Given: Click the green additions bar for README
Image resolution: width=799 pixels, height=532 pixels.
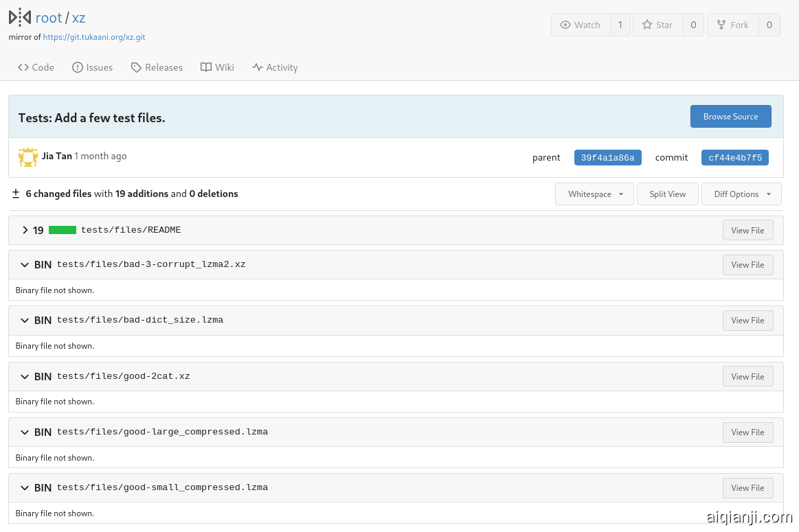Looking at the screenshot, I should click(63, 230).
